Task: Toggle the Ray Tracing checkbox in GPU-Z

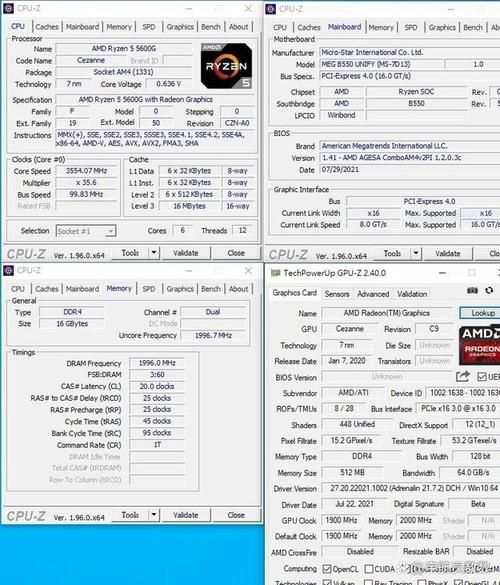Action: [x=369, y=582]
